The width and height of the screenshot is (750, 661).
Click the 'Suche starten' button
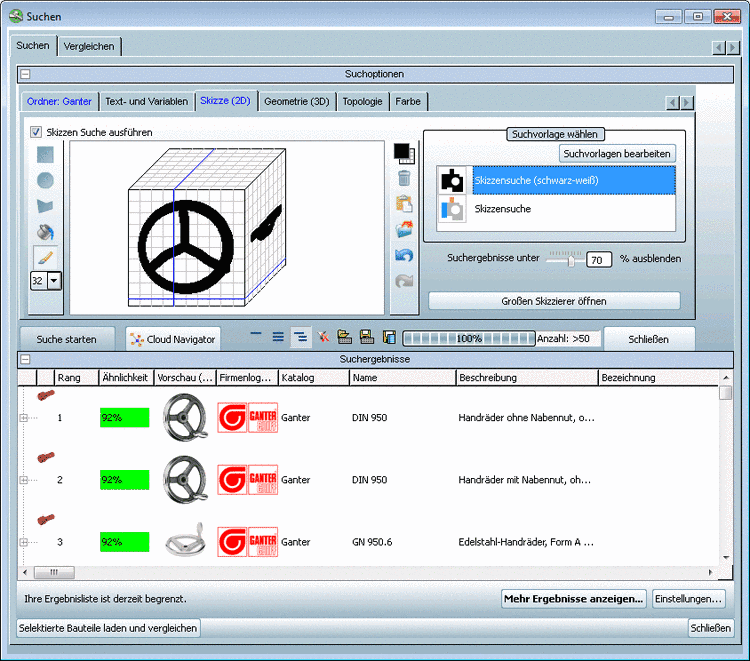67,339
